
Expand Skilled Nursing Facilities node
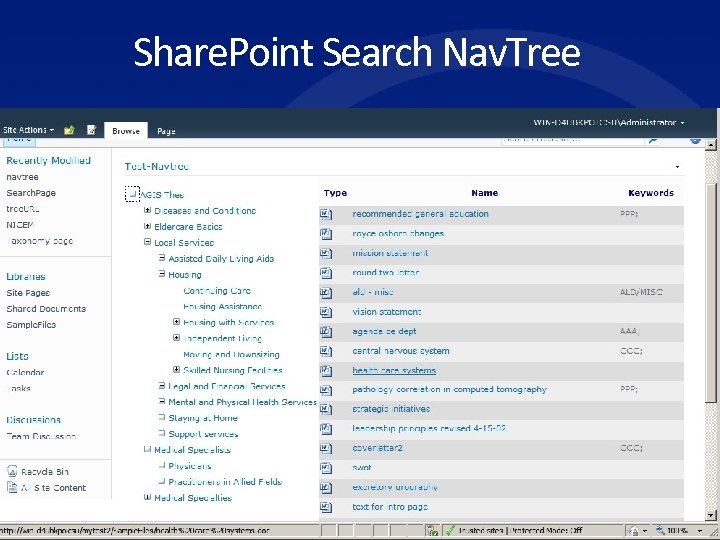pos(176,369)
